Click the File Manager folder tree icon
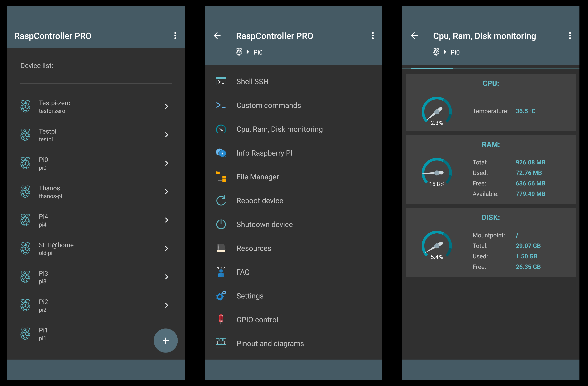Viewport: 588px width, 386px height. click(221, 177)
